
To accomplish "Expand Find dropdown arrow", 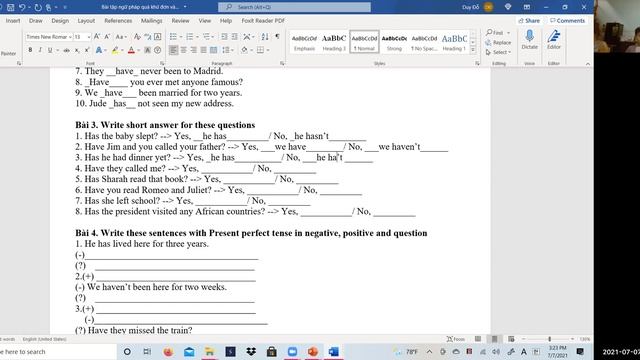I will (x=508, y=33).
